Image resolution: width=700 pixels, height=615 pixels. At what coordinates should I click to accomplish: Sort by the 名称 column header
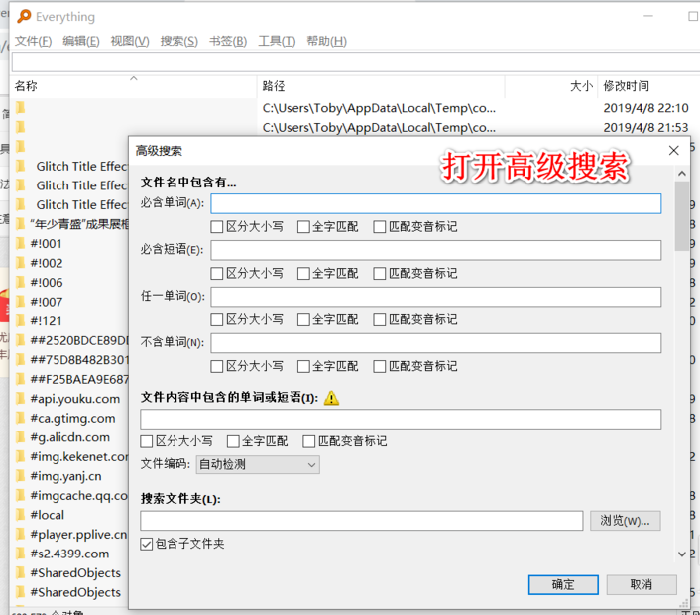click(133, 86)
